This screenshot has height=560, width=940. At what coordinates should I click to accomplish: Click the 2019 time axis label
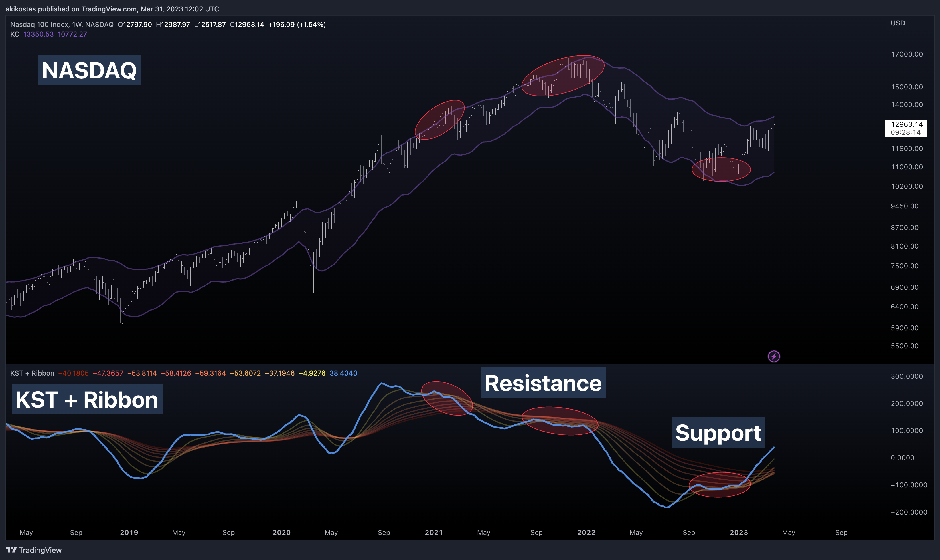click(129, 533)
